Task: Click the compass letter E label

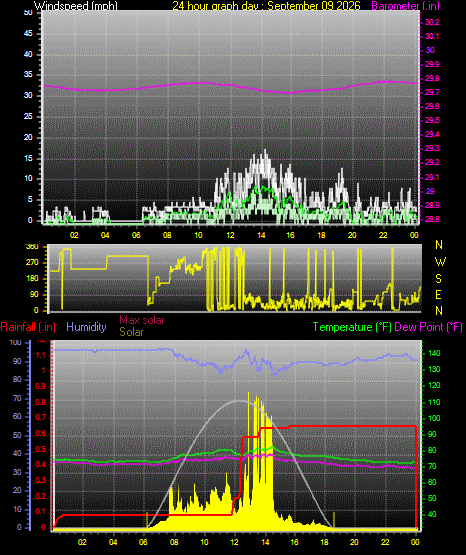Action: point(438,295)
